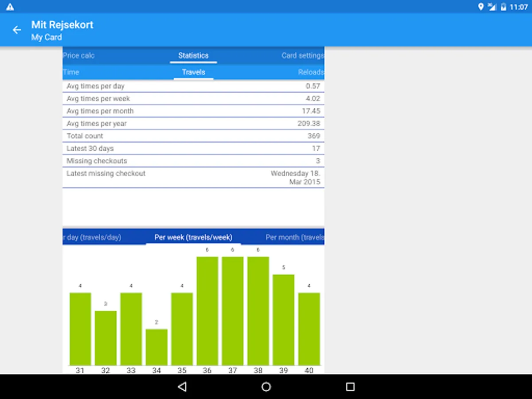Go back using the arrow icon
Screen dimensions: 532x399
coord(17,30)
